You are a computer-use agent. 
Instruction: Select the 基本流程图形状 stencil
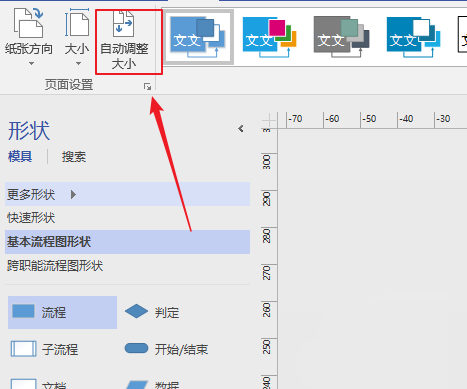coord(127,242)
